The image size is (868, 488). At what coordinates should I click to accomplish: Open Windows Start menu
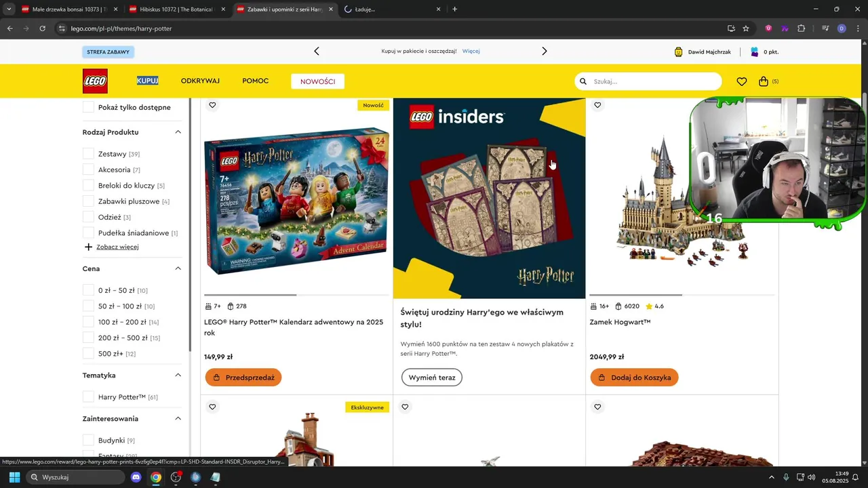click(14, 477)
